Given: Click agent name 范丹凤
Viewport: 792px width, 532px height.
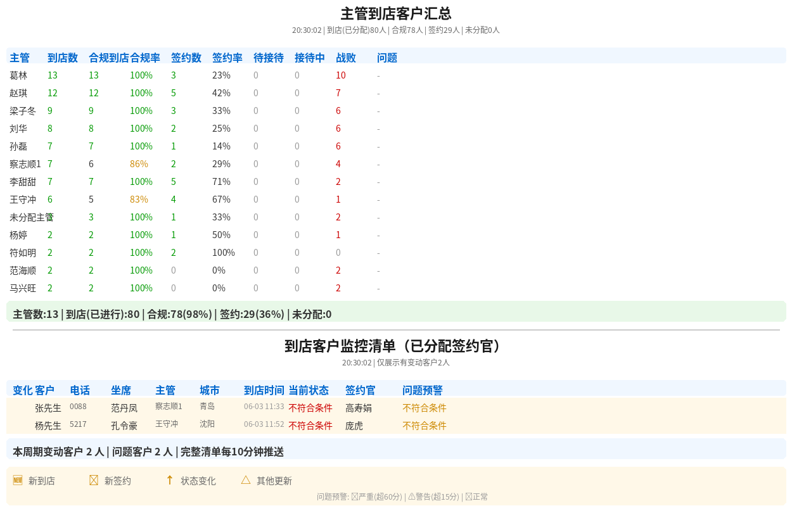Looking at the screenshot, I should coord(124,408).
